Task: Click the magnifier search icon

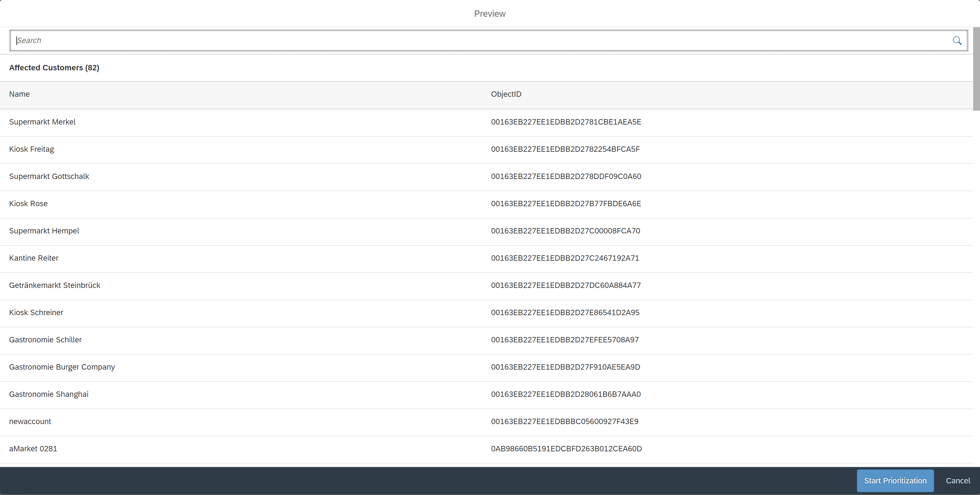Action: pyautogui.click(x=957, y=40)
